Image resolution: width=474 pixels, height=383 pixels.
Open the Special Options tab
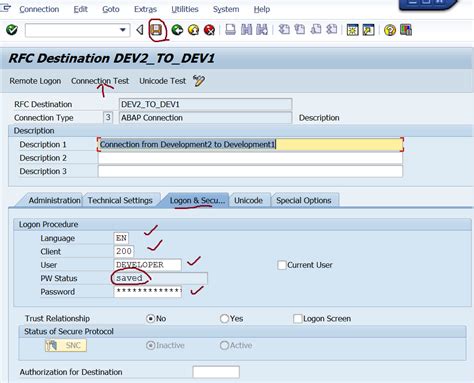[304, 200]
